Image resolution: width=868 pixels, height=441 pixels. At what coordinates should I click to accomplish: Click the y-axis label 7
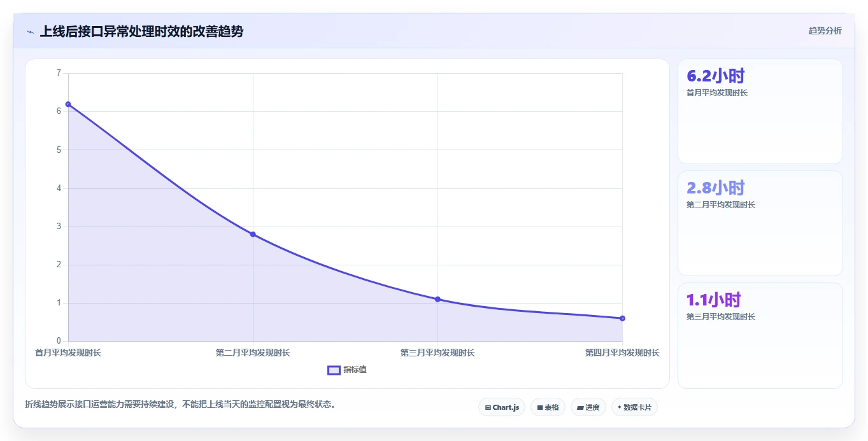pyautogui.click(x=59, y=73)
